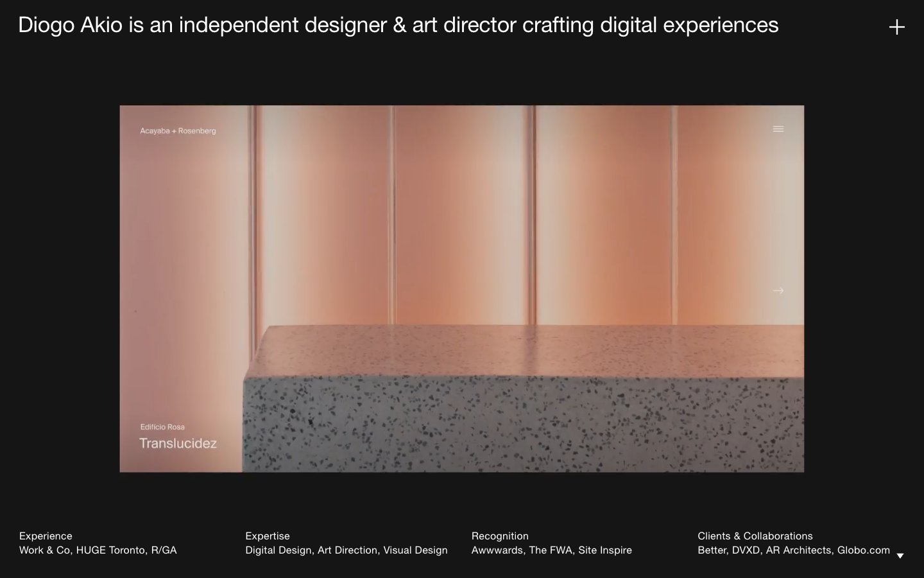
Task: Click Digital Design, Art Direction, Visual Design text
Action: pos(346,550)
